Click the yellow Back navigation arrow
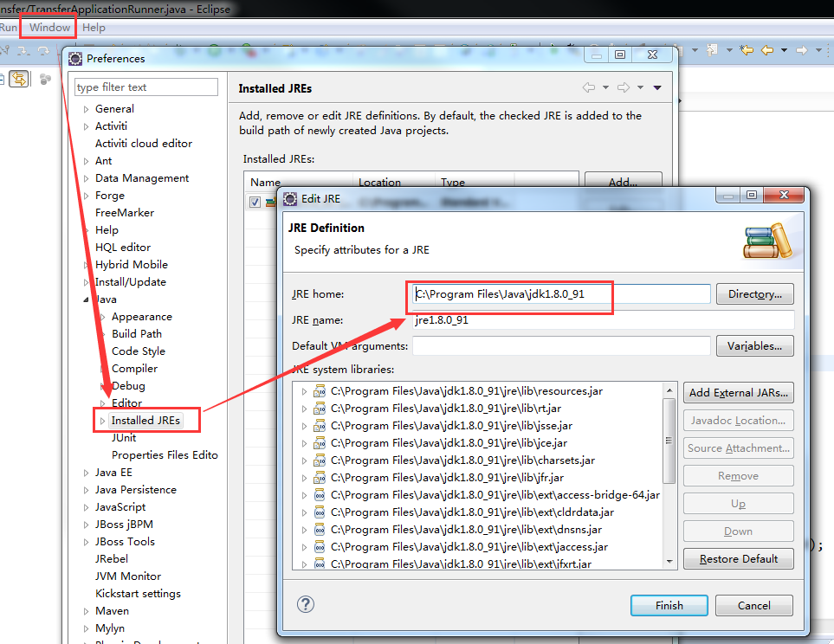Screen dimensions: 834x644 pos(767,50)
